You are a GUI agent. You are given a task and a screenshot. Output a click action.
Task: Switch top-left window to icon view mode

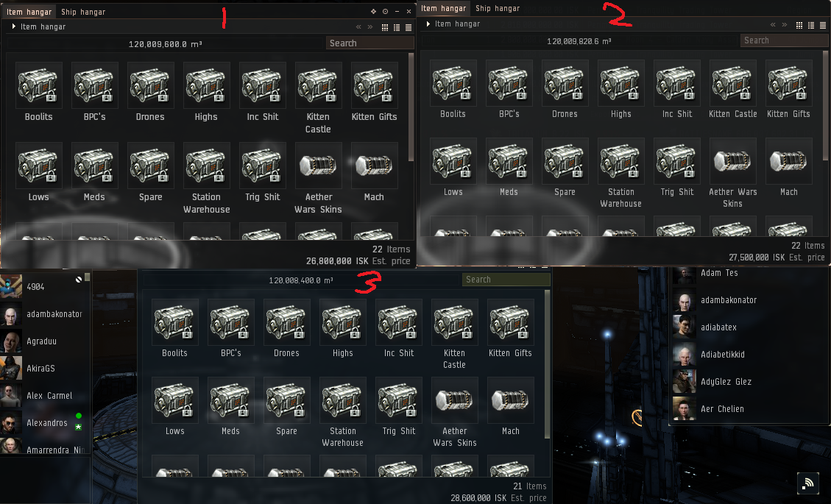pos(385,27)
